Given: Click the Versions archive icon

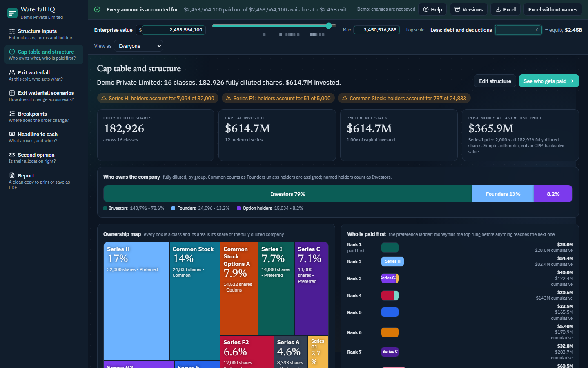Looking at the screenshot, I should pyautogui.click(x=457, y=9).
